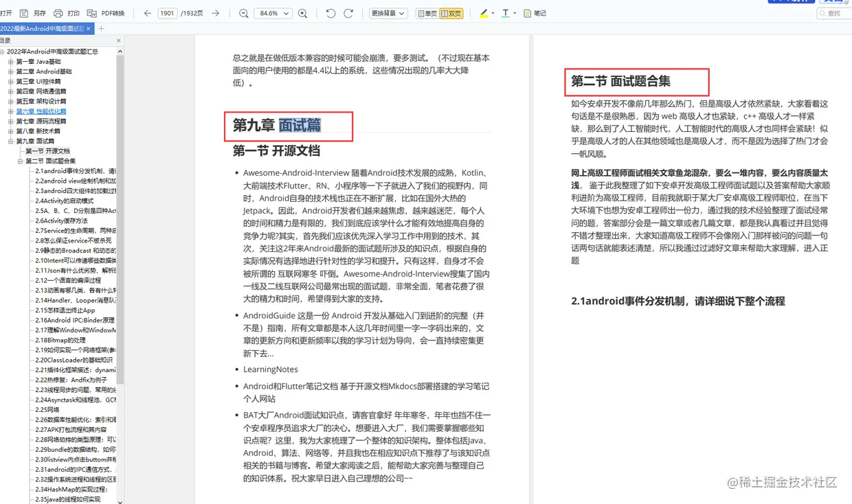This screenshot has height=504, width=852.
Task: Collapse 第九章 面试篇 tree node
Action: [x=11, y=141]
